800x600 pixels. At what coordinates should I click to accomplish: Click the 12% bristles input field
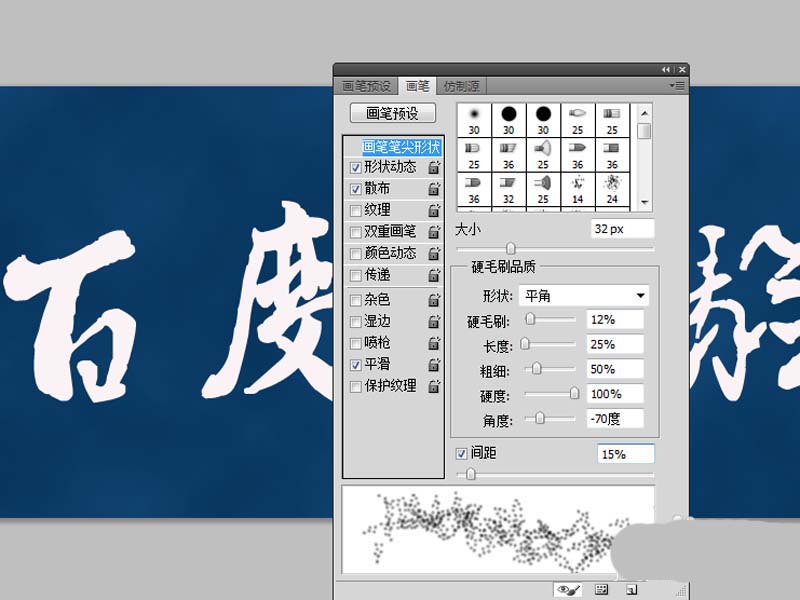pos(615,319)
